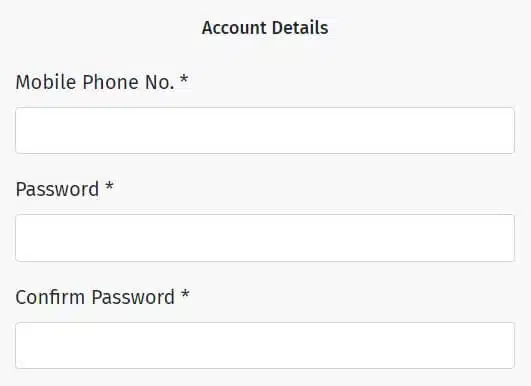Click the Mobile Phone No. input field
The width and height of the screenshot is (531, 386).
point(265,130)
